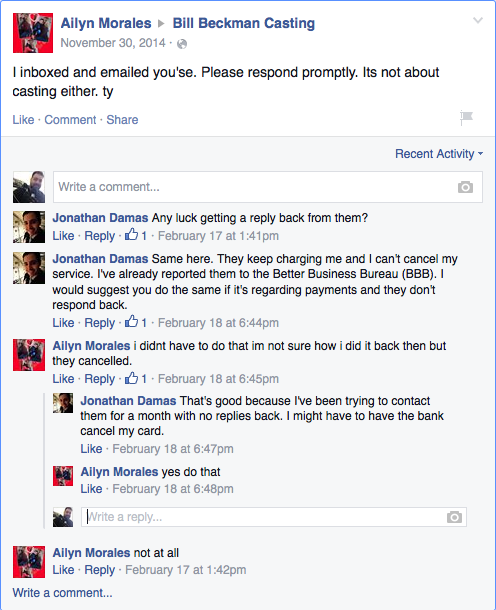Like the original post
The width and height of the screenshot is (496, 610).
click(x=23, y=119)
